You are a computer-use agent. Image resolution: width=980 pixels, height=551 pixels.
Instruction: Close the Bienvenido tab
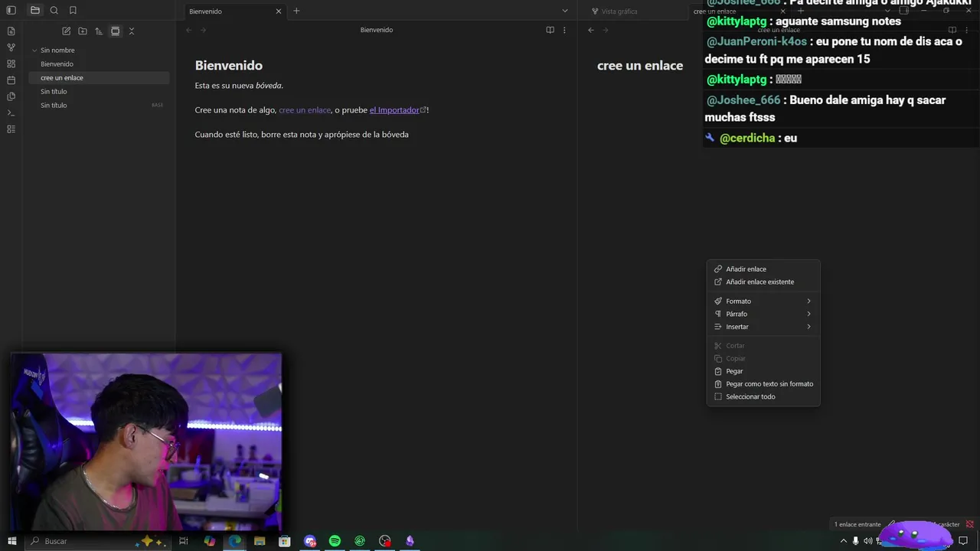(279, 11)
